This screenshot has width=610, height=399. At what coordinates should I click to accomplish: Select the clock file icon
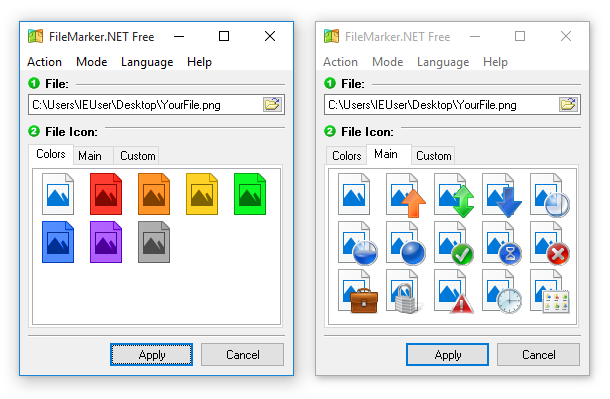coord(502,291)
